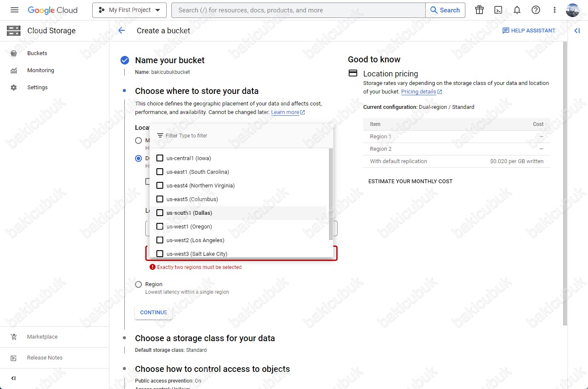Check us-west1 (Oregon)
This screenshot has width=588, height=389.
click(x=160, y=226)
